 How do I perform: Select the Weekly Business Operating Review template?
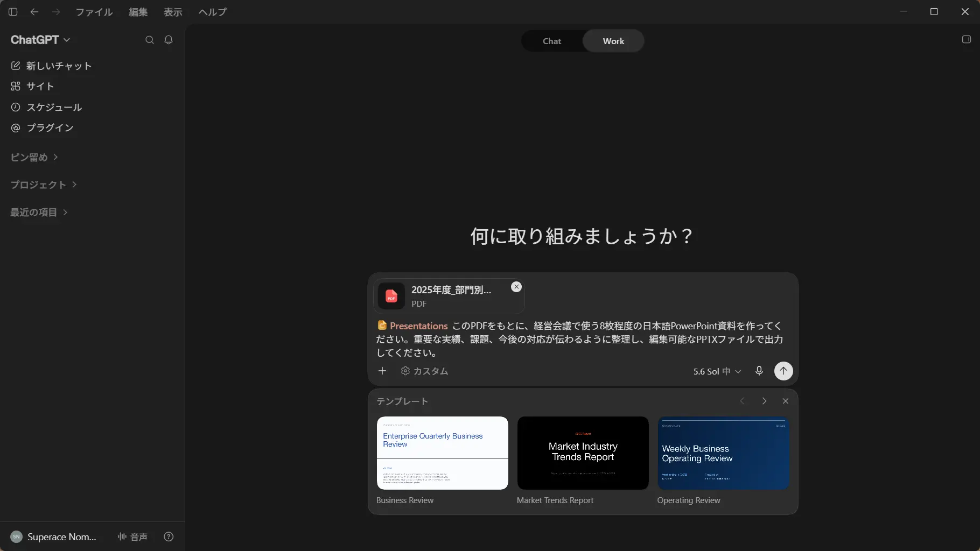point(724,453)
